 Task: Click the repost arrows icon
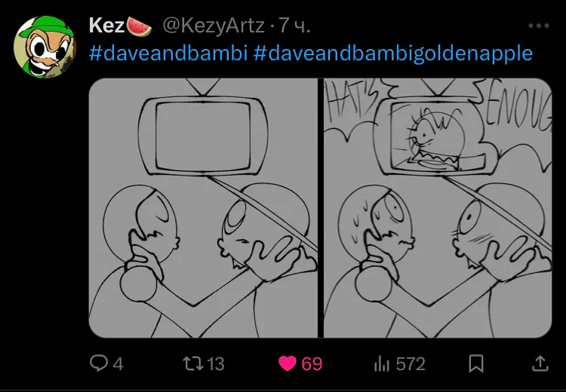click(x=193, y=363)
